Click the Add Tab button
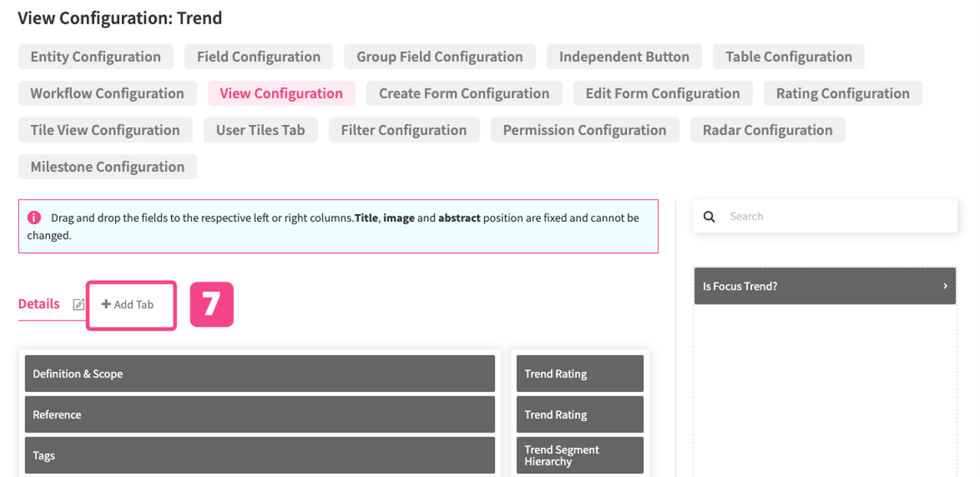This screenshot has width=980, height=477. (x=128, y=304)
